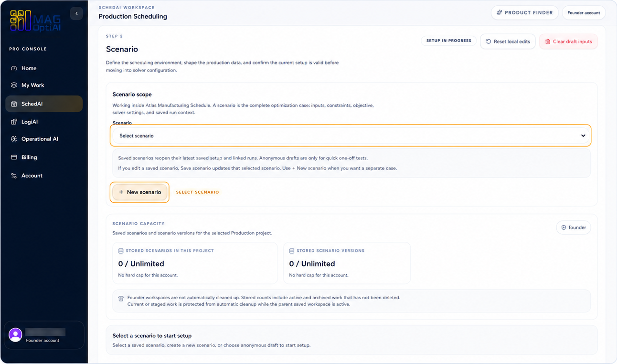This screenshot has height=364, width=617.
Task: Click the Home gauge icon
Action: (14, 68)
